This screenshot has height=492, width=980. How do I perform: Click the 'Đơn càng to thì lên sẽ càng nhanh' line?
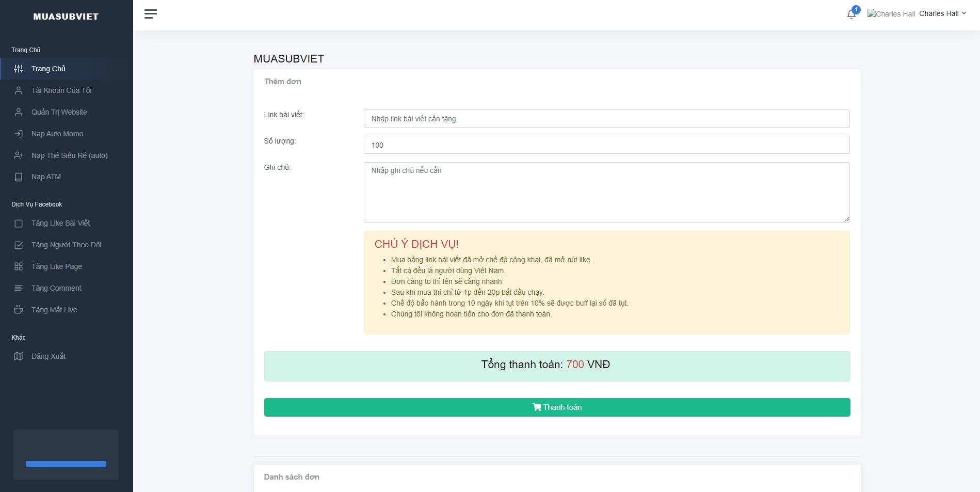point(446,281)
